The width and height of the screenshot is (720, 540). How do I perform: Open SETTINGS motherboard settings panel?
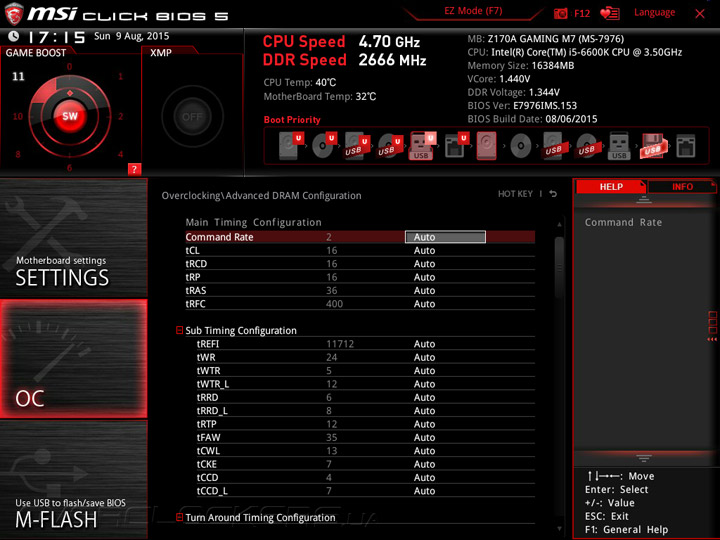pyautogui.click(x=73, y=238)
